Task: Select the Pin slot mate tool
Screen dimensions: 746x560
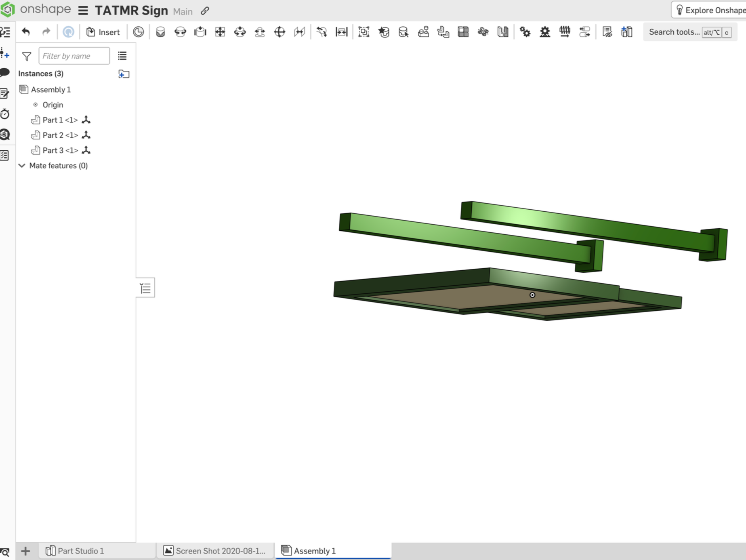Action: [x=260, y=32]
